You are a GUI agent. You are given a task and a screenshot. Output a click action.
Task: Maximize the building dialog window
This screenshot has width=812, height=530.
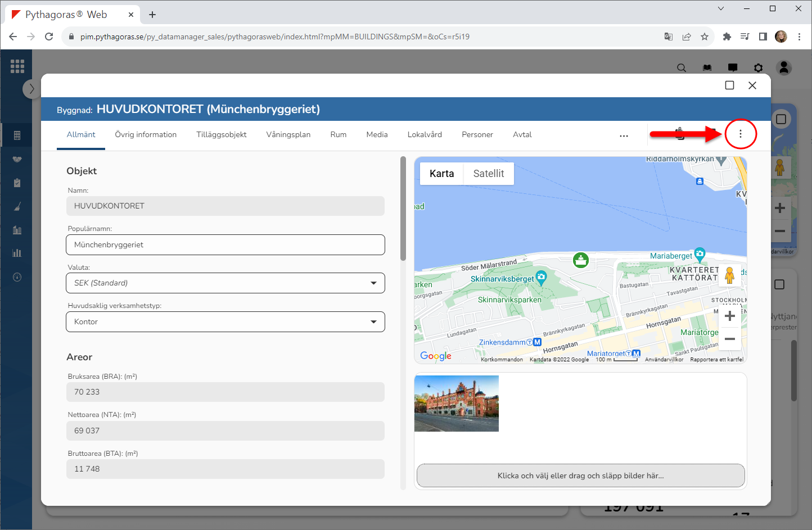click(x=729, y=85)
